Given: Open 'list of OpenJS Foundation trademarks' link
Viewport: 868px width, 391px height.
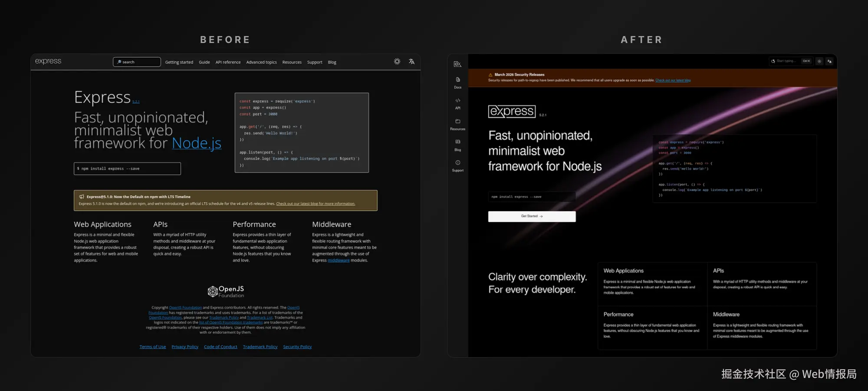Looking at the screenshot, I should click(x=231, y=322).
